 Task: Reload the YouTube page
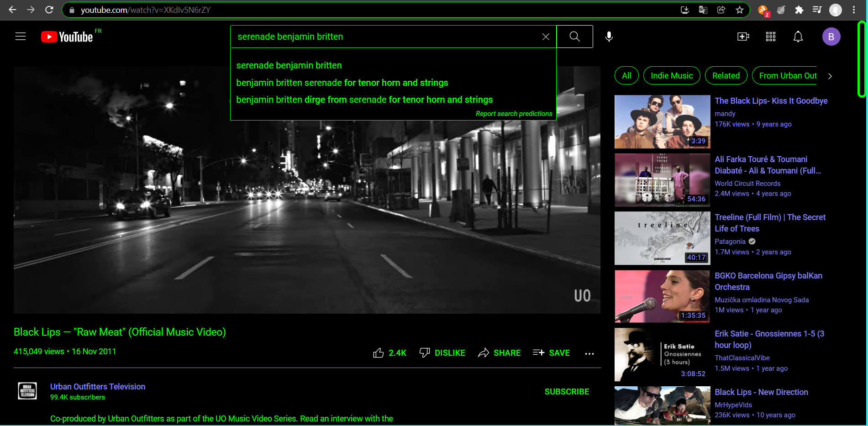(x=49, y=10)
